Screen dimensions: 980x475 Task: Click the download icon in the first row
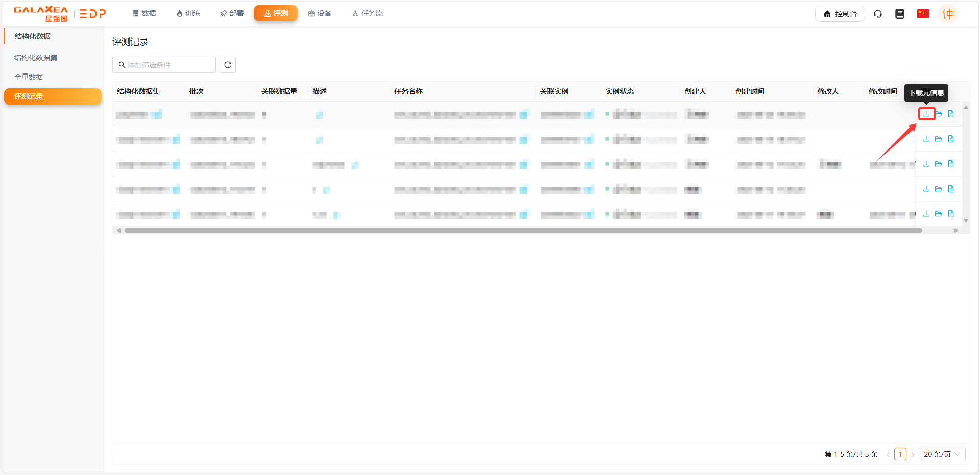(926, 114)
